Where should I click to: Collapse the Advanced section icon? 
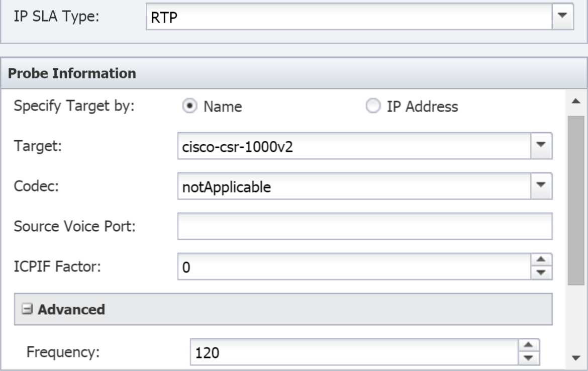(27, 309)
